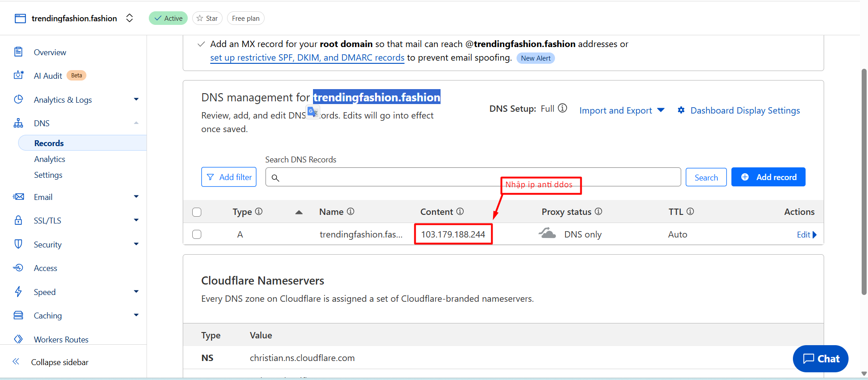Click the AI Audit robot icon
Image resolution: width=868 pixels, height=380 pixels.
(x=19, y=75)
